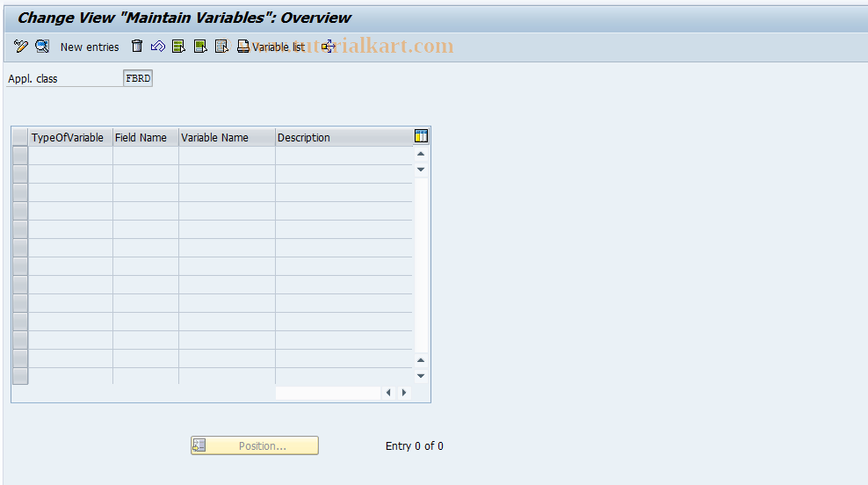Click the Deselect all icon
868x485 pixels.
(x=222, y=47)
